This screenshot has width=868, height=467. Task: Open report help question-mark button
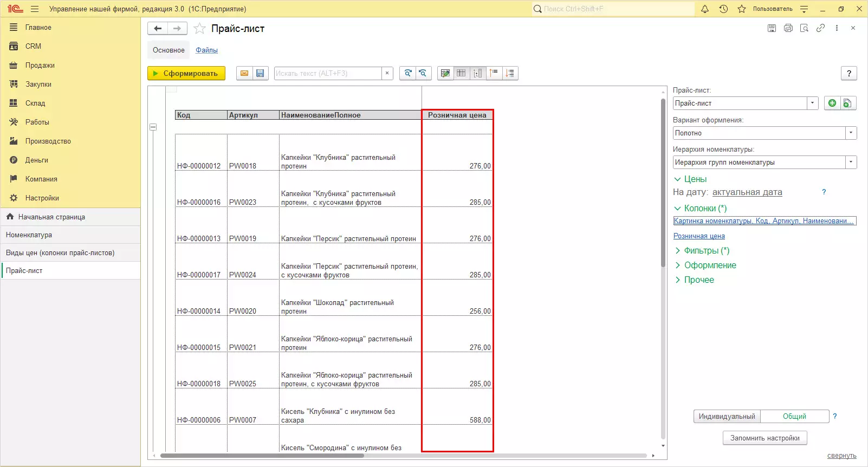click(x=849, y=73)
